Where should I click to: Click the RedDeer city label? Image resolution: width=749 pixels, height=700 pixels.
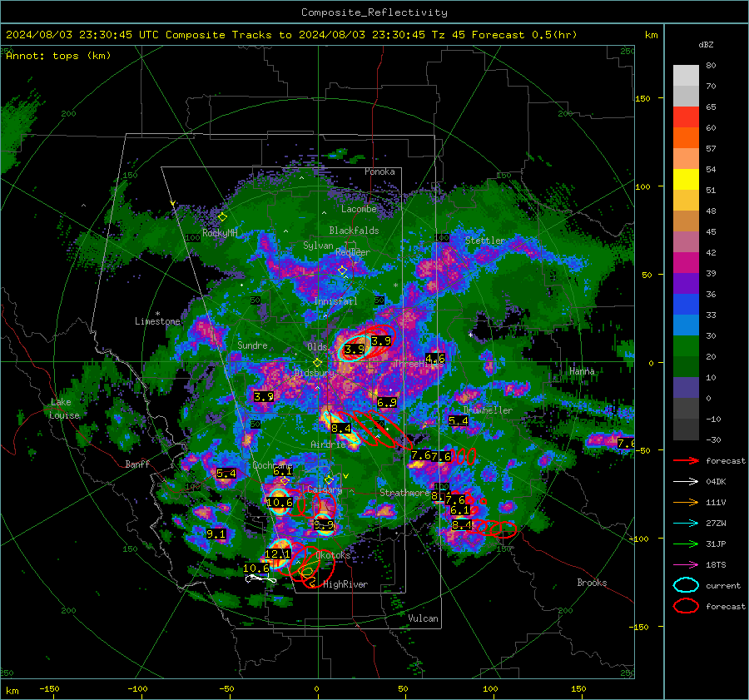353,252
